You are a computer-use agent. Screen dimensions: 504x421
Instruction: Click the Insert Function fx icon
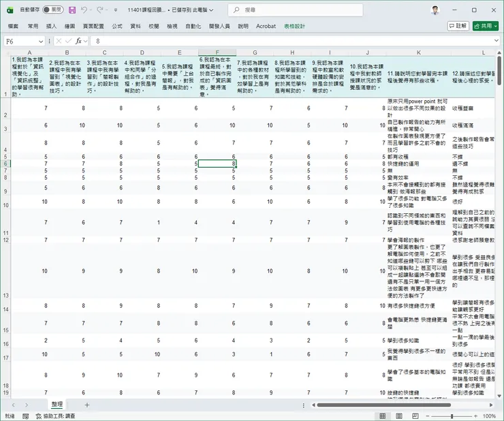(x=78, y=41)
